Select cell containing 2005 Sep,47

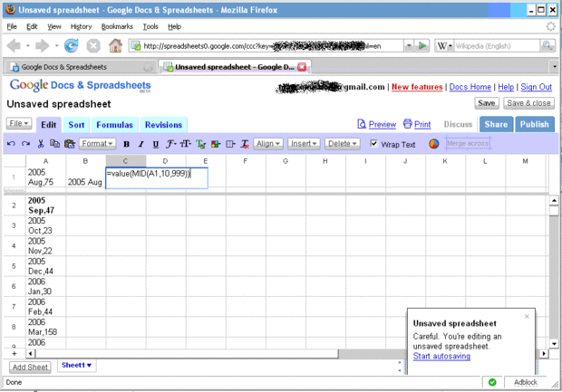[x=46, y=206]
